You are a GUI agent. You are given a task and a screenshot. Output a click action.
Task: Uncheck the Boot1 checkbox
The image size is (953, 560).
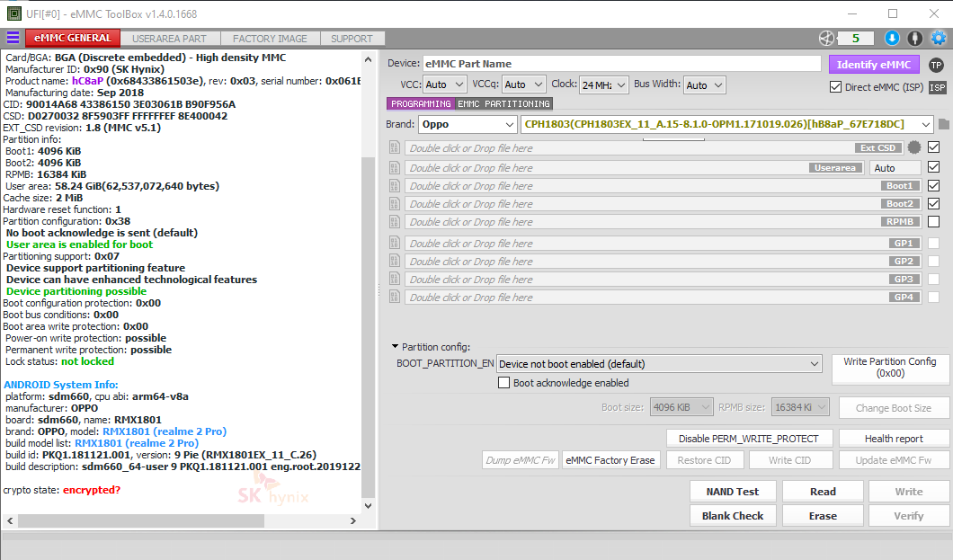(934, 185)
